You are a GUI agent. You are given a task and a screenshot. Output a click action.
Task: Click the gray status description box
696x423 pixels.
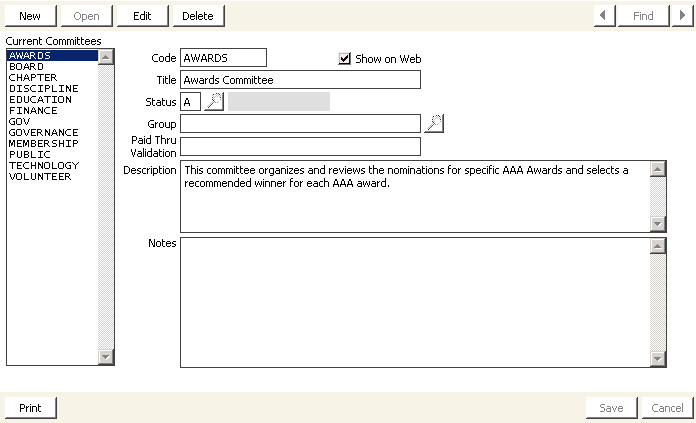coord(279,102)
